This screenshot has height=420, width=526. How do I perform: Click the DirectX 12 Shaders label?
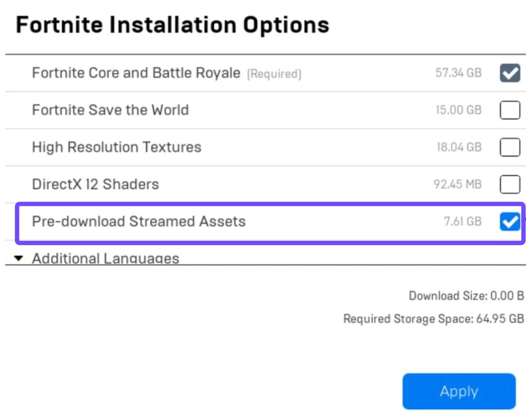point(95,184)
